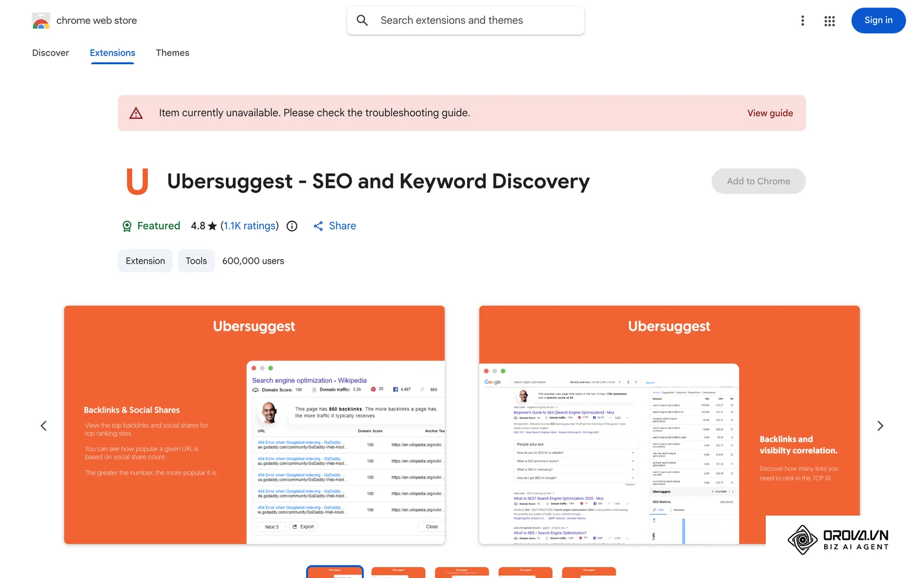Click the Sign in button
The width and height of the screenshot is (924, 578).
click(878, 20)
